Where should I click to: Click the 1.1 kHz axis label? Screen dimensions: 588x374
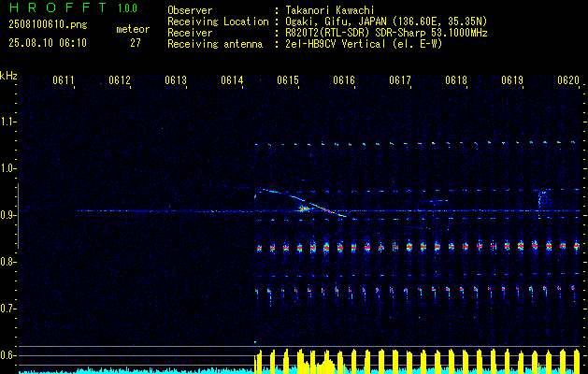(7, 122)
